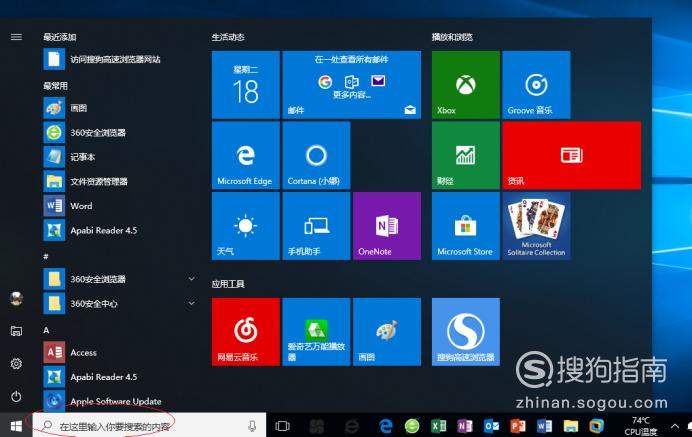Open Task View from the taskbar
The height and width of the screenshot is (437, 692).
coord(282,426)
